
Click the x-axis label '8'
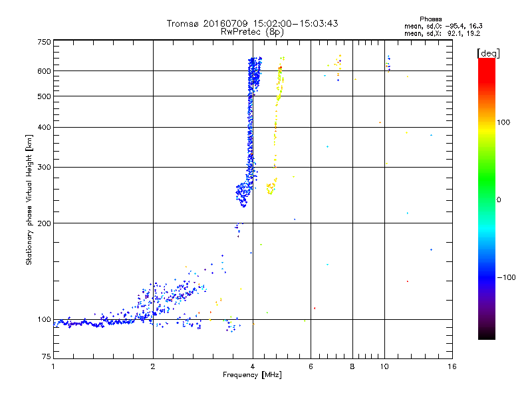[x=352, y=366]
